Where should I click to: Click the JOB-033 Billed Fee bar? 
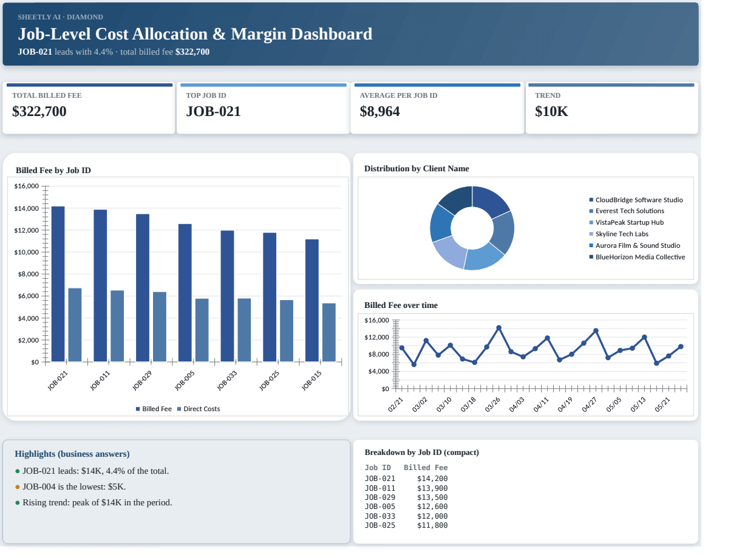click(x=227, y=296)
